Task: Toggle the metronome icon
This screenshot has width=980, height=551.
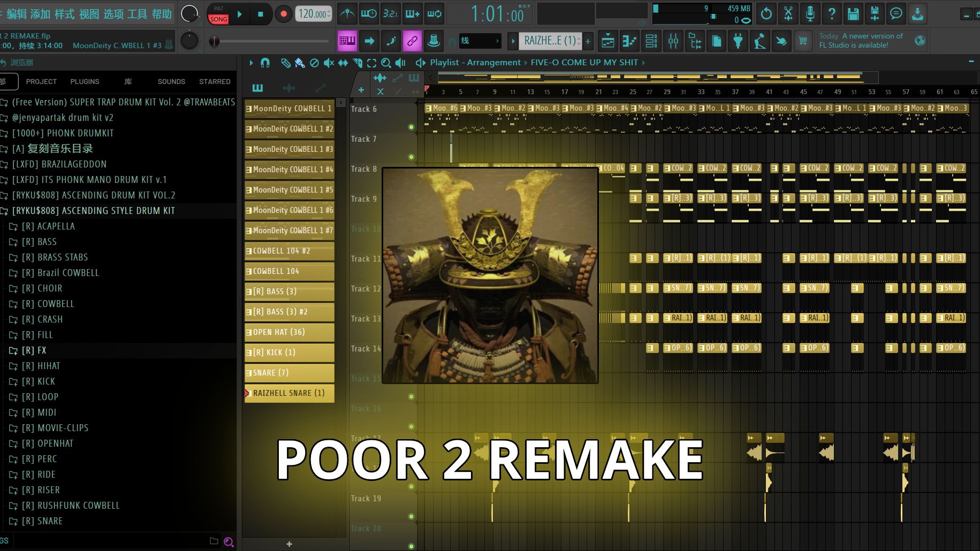Action: click(347, 14)
